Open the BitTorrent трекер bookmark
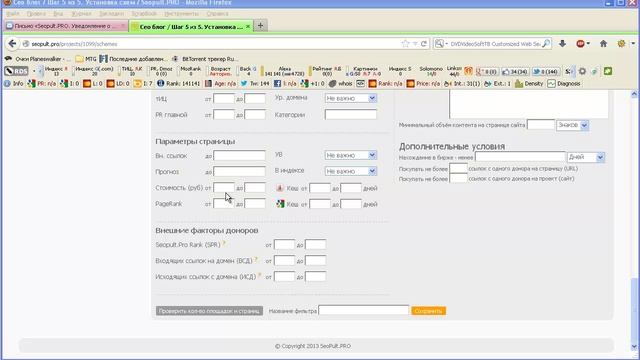 [x=204, y=59]
